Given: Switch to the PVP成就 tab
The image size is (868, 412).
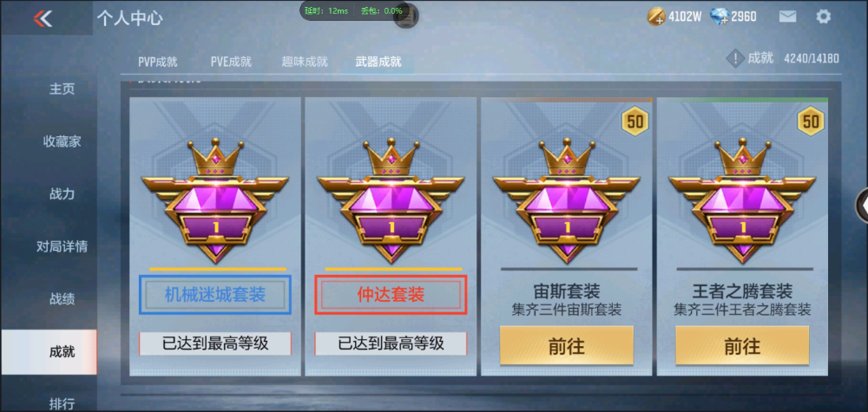Looking at the screenshot, I should 158,62.
